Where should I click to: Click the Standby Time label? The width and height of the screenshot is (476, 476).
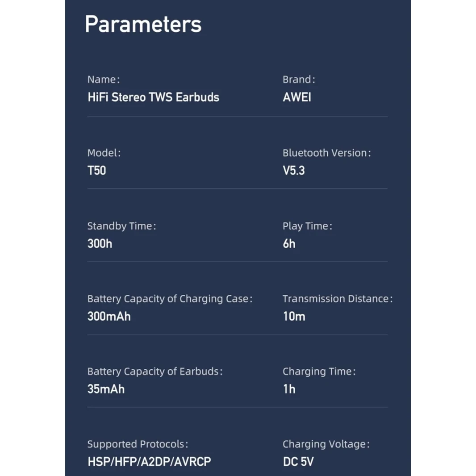[121, 226]
